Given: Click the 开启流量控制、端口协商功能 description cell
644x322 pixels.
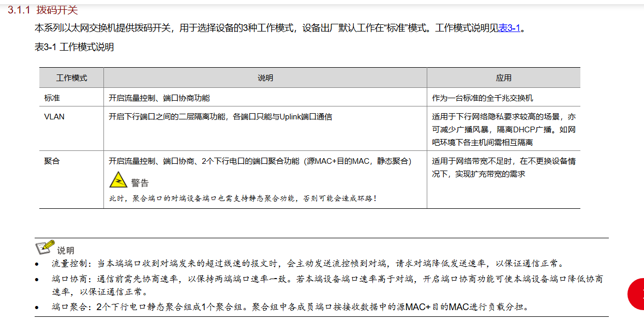Looking at the screenshot, I should tap(159, 98).
